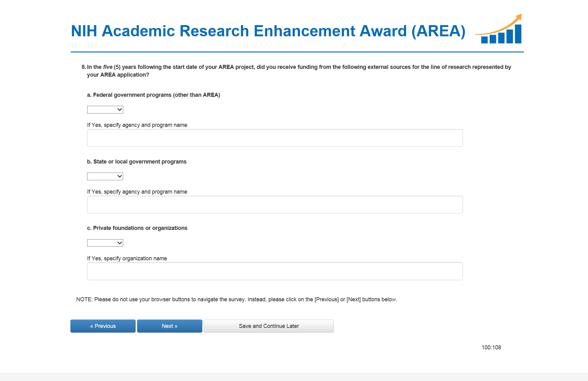Click the bar chart growth logo
588x381 pixels.
click(x=499, y=30)
